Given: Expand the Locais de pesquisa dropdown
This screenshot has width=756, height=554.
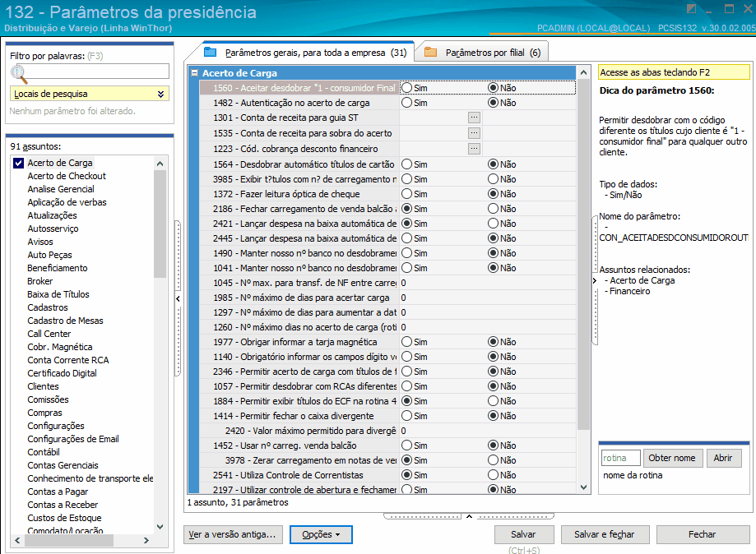Looking at the screenshot, I should 160,94.
